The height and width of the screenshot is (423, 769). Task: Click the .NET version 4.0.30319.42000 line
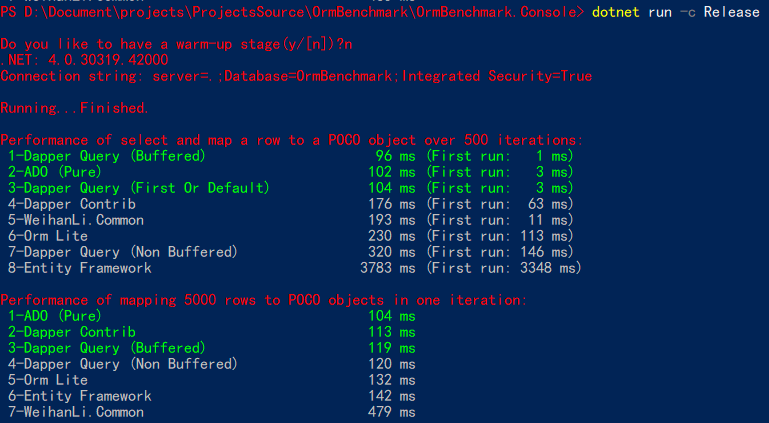pyautogui.click(x=84, y=60)
